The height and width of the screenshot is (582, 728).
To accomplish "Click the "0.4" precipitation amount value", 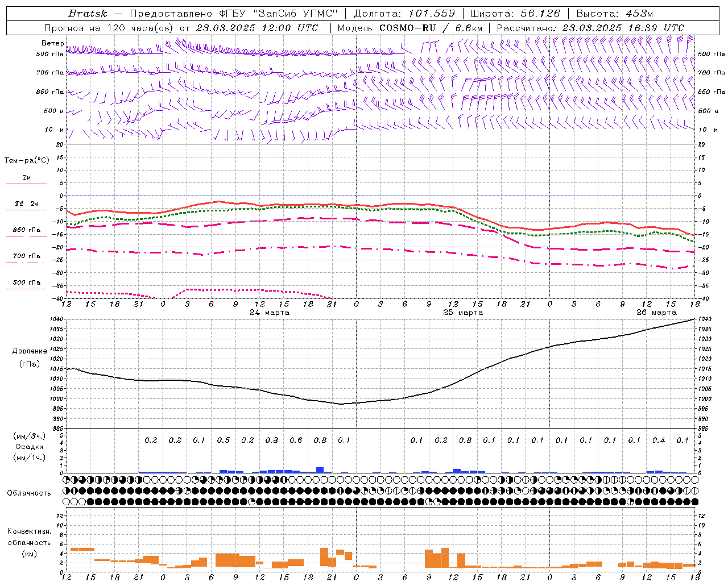I will point(659,440).
